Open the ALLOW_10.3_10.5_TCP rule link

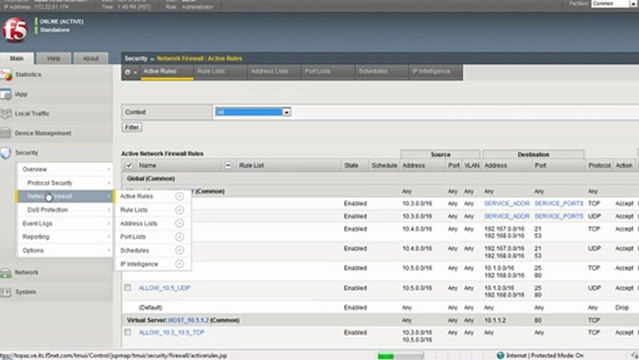(172, 333)
